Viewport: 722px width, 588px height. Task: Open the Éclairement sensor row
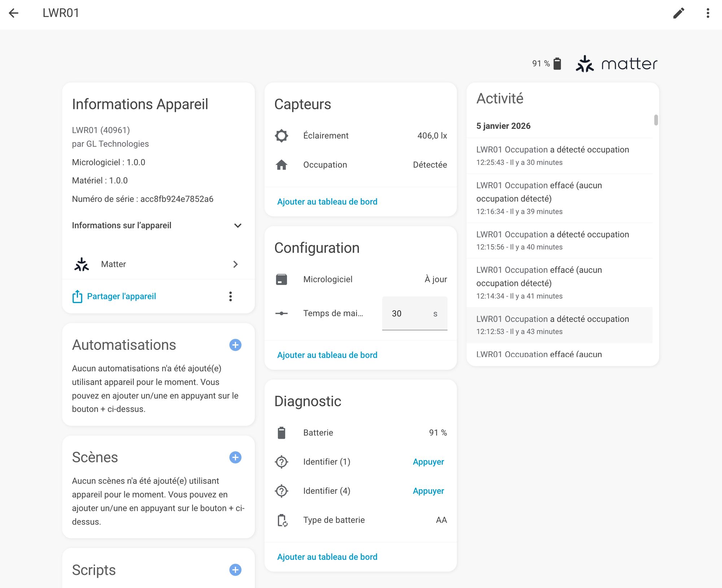coord(360,136)
